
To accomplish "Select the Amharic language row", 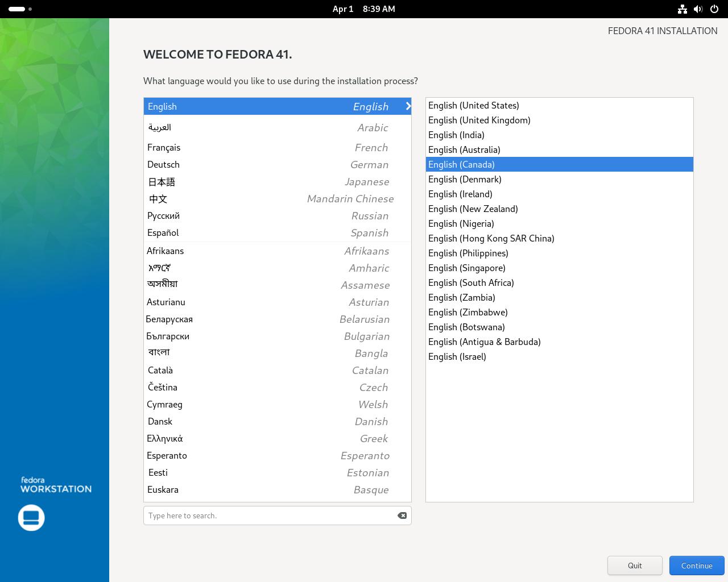I will click(278, 268).
